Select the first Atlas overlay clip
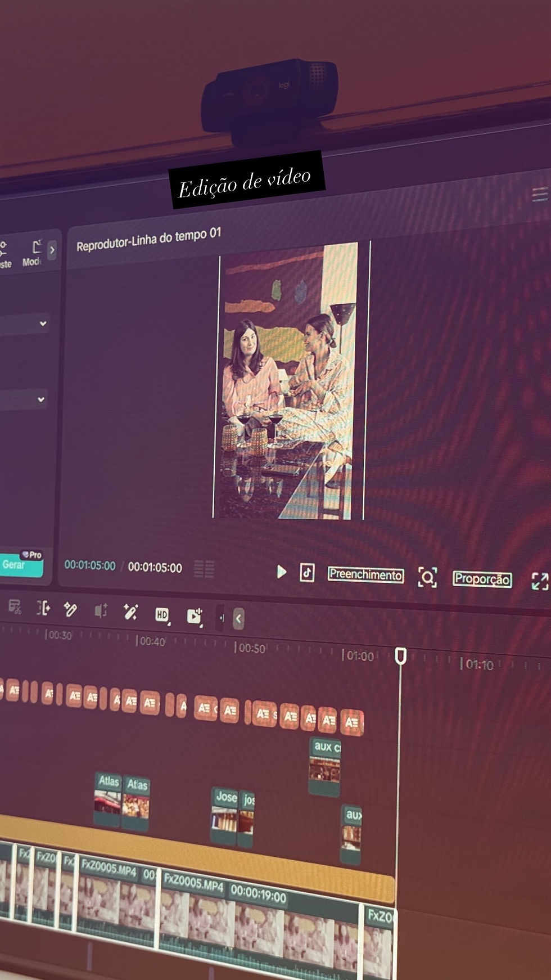This screenshot has width=551, height=980. (x=108, y=799)
